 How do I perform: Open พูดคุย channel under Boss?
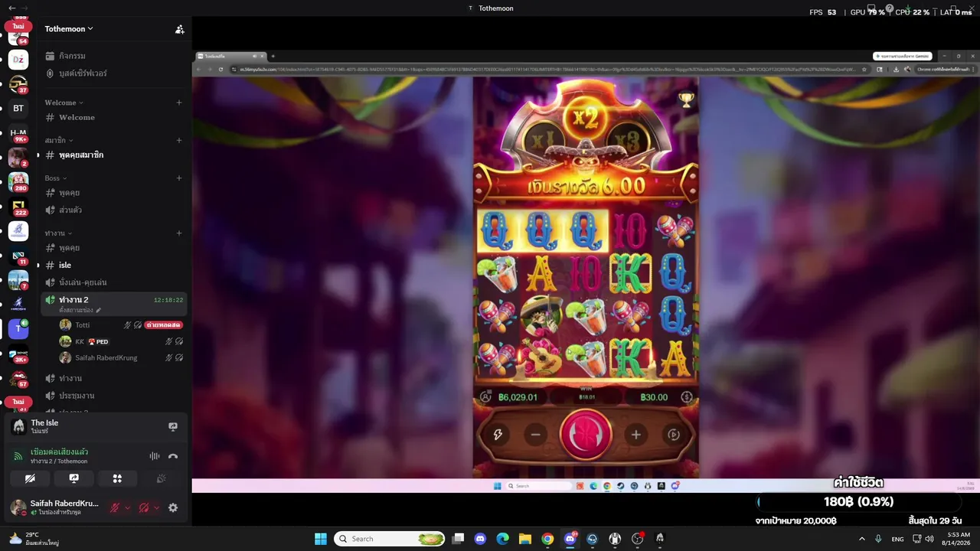tap(113, 193)
